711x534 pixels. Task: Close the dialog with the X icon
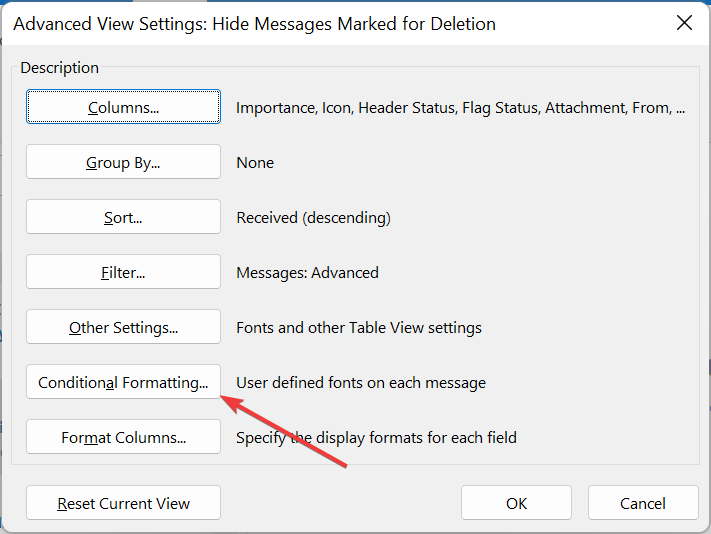[x=684, y=22]
